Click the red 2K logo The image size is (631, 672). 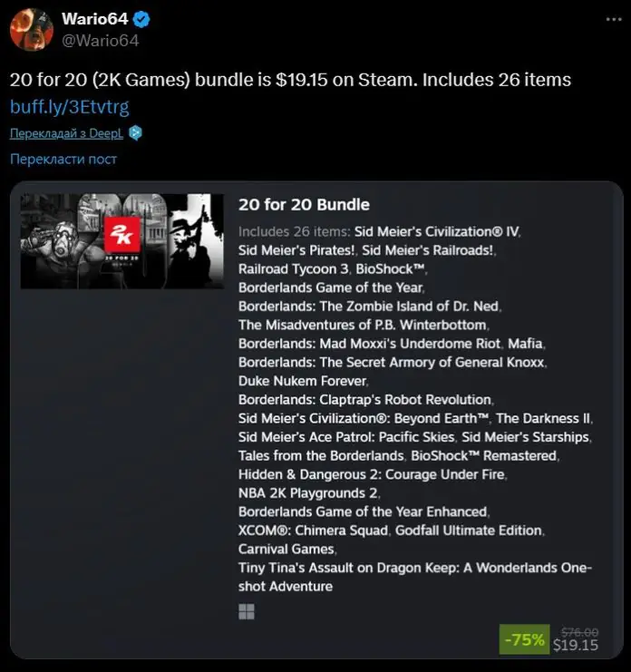point(122,234)
